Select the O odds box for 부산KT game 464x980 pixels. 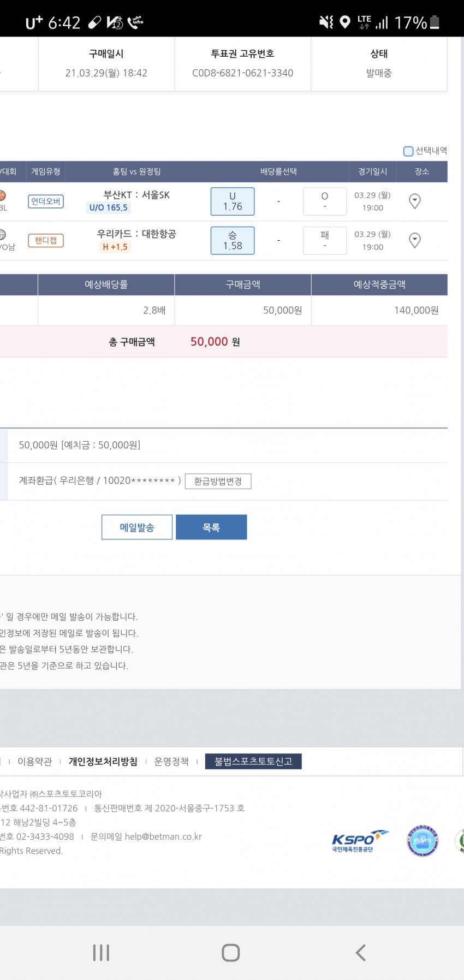(324, 201)
